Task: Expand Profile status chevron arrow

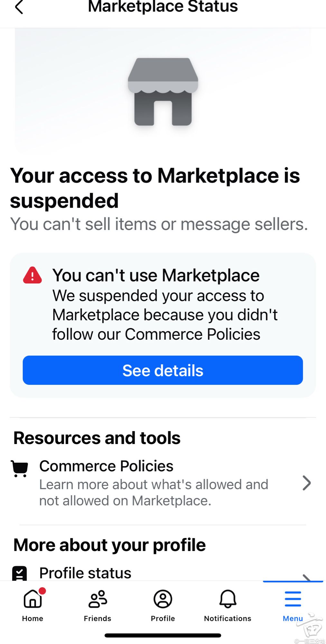Action: 307,577
